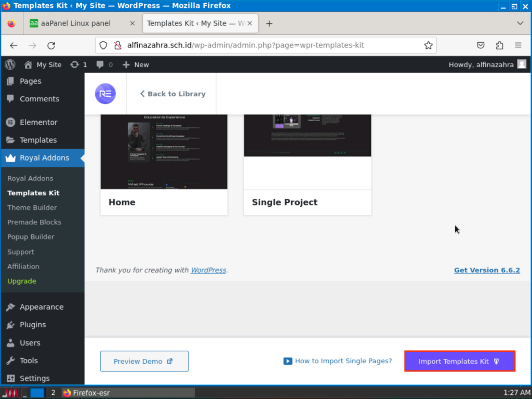
Task: Go Back to Library
Action: [x=172, y=94]
